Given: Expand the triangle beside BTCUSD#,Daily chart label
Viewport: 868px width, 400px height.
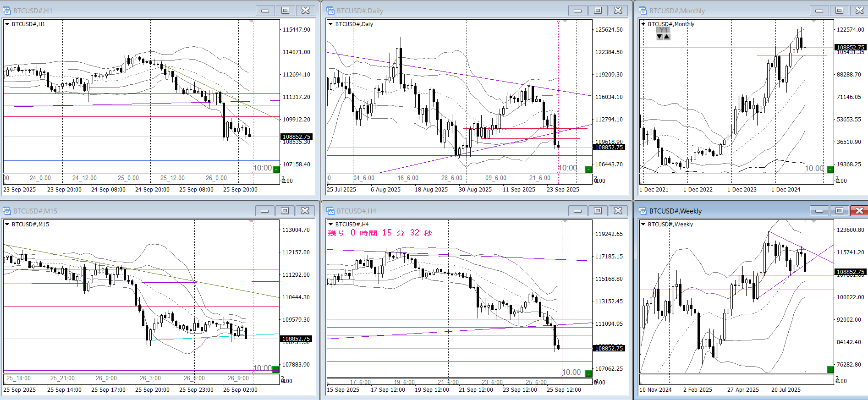Looking at the screenshot, I should 330,24.
